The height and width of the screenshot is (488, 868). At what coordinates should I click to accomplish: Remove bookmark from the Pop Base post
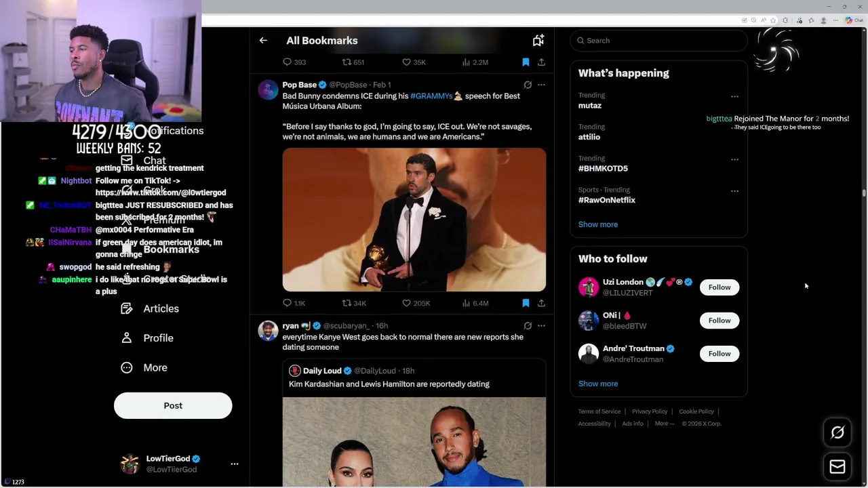click(x=526, y=303)
